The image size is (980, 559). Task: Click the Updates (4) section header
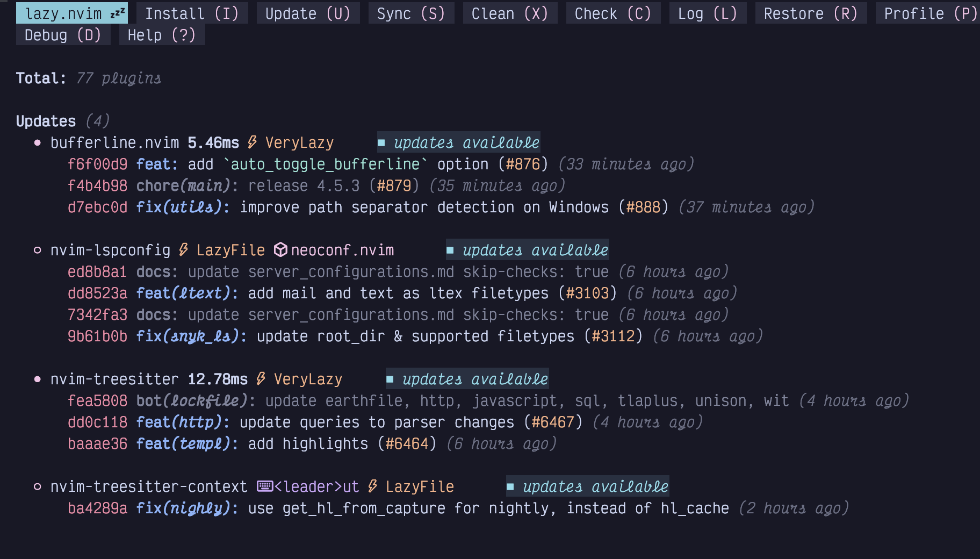pyautogui.click(x=63, y=121)
